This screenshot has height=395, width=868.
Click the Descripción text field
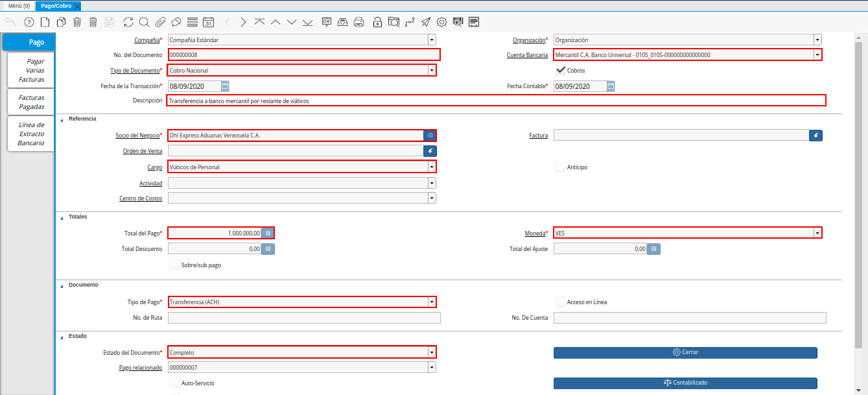tap(496, 101)
